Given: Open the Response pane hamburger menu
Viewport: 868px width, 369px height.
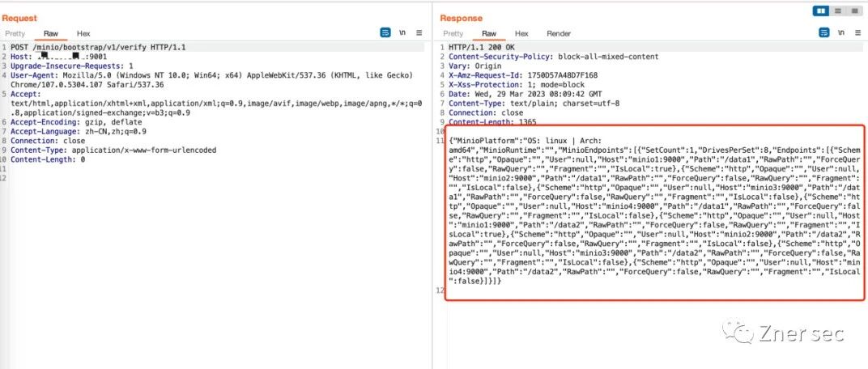Looking at the screenshot, I should (857, 32).
